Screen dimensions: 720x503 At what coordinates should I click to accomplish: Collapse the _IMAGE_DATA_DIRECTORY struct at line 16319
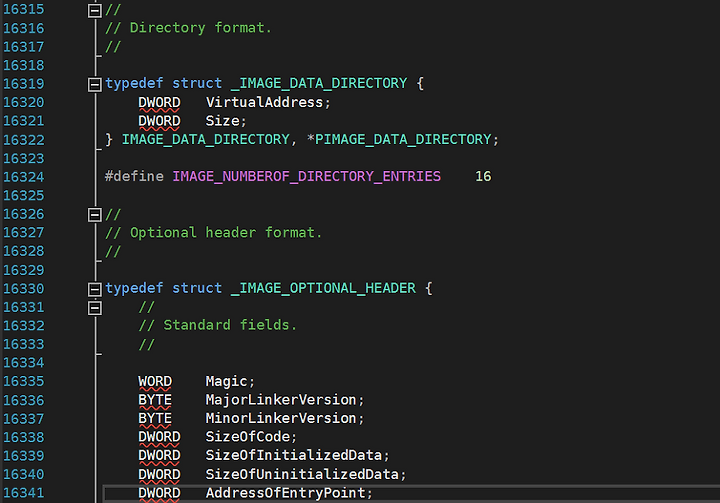coord(95,85)
